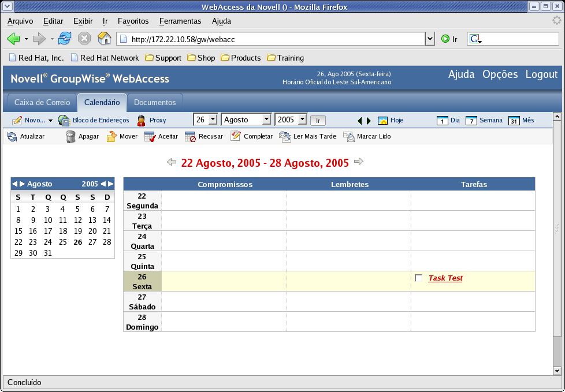This screenshot has height=392, width=565.
Task: Open the Training bookmarks folder
Action: (285, 58)
